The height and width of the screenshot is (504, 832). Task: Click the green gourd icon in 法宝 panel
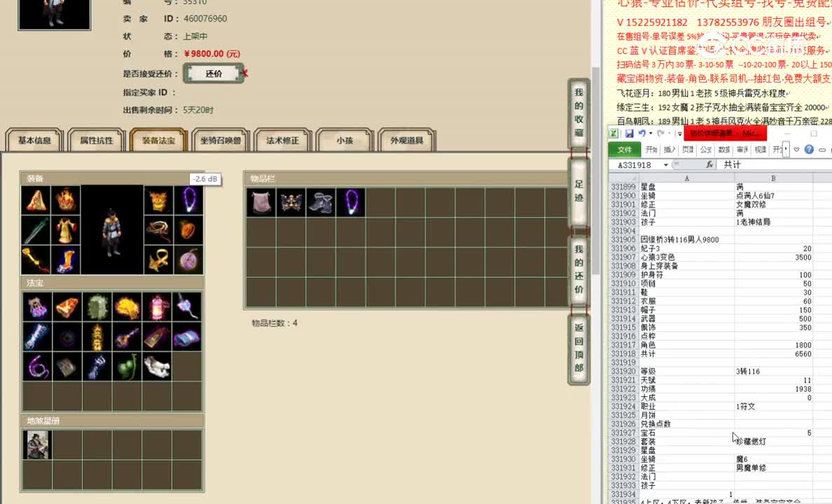coord(127,365)
